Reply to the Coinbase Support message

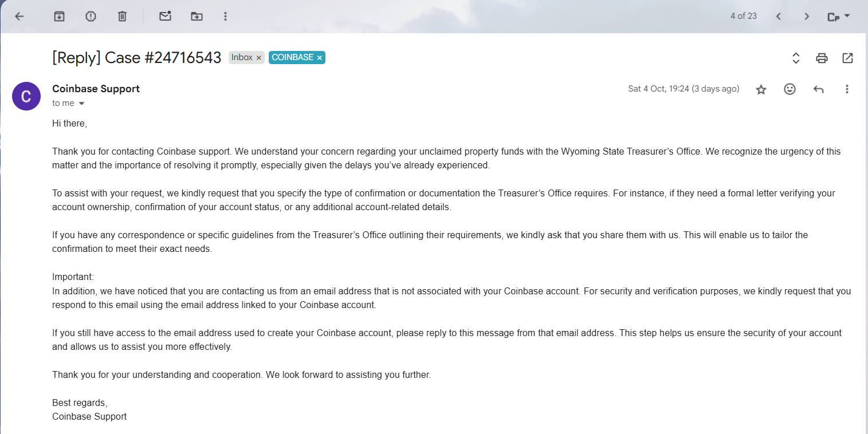pos(818,89)
